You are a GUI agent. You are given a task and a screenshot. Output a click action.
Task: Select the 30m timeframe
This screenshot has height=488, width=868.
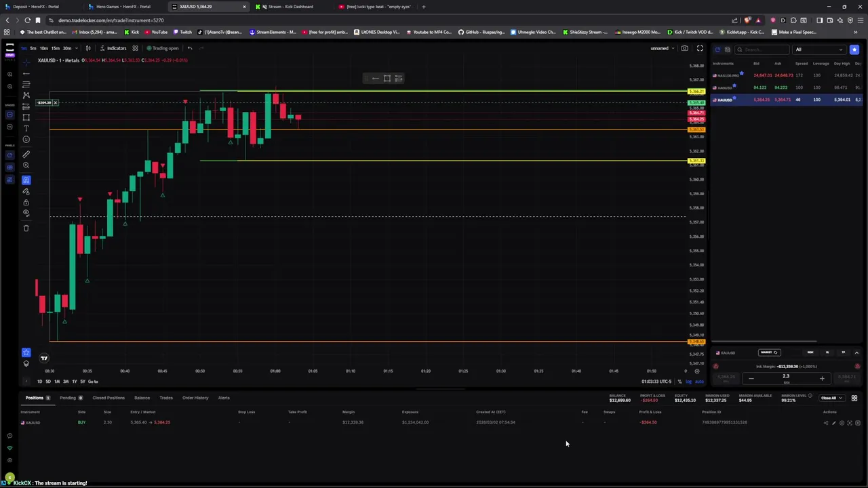[67, 48]
